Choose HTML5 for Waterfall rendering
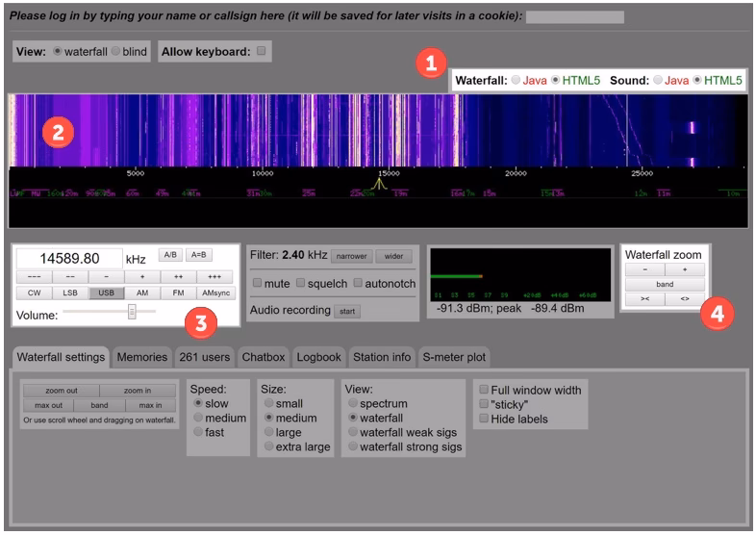This screenshot has width=756, height=535. point(555,80)
